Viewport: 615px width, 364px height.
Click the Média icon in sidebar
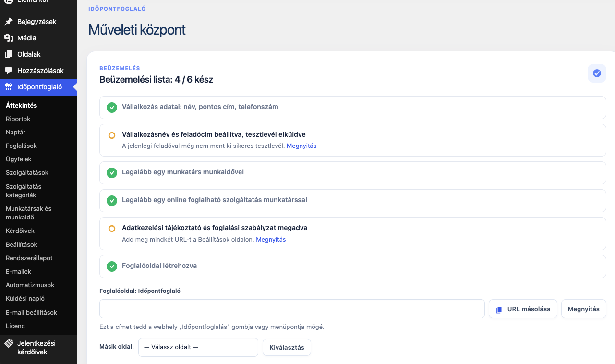9,38
